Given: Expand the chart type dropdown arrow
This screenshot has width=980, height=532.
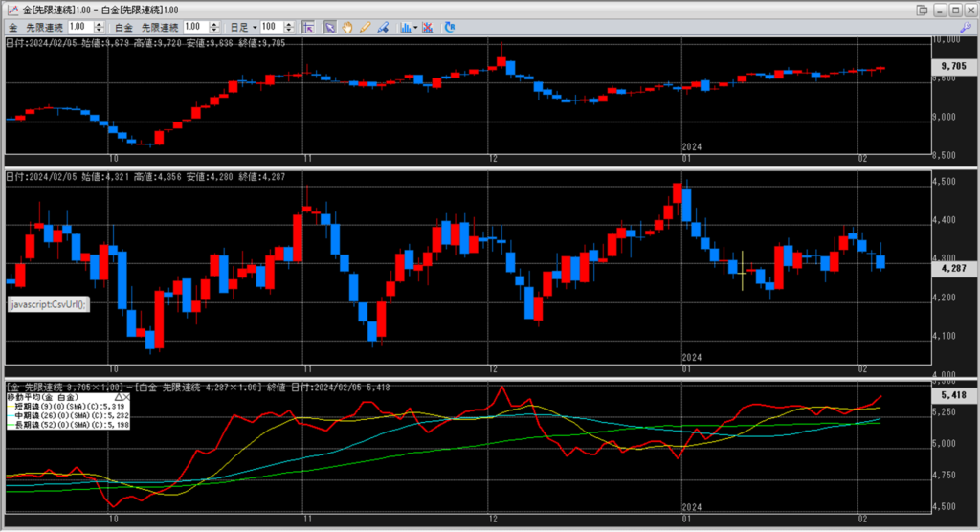Looking at the screenshot, I should (x=414, y=27).
